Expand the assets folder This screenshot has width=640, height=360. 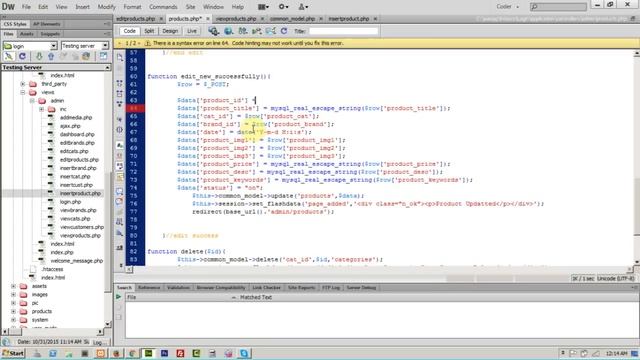(x=13, y=286)
